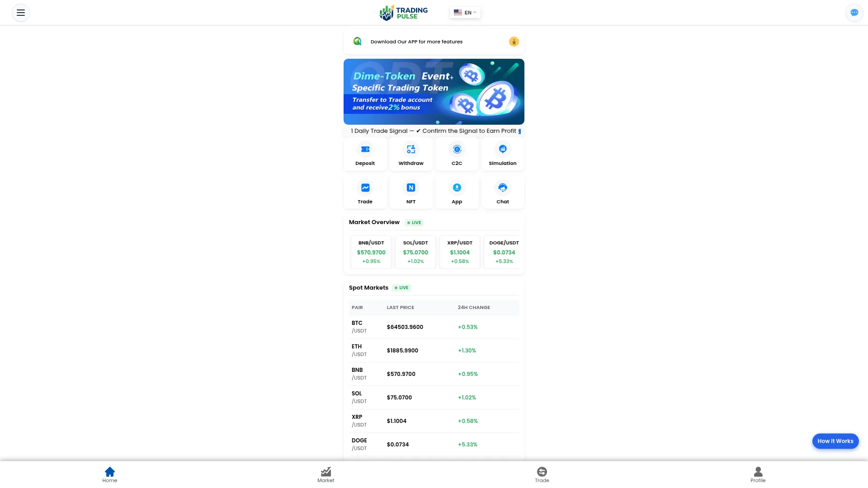Go to the Home tab
The width and height of the screenshot is (868, 488).
(x=109, y=475)
